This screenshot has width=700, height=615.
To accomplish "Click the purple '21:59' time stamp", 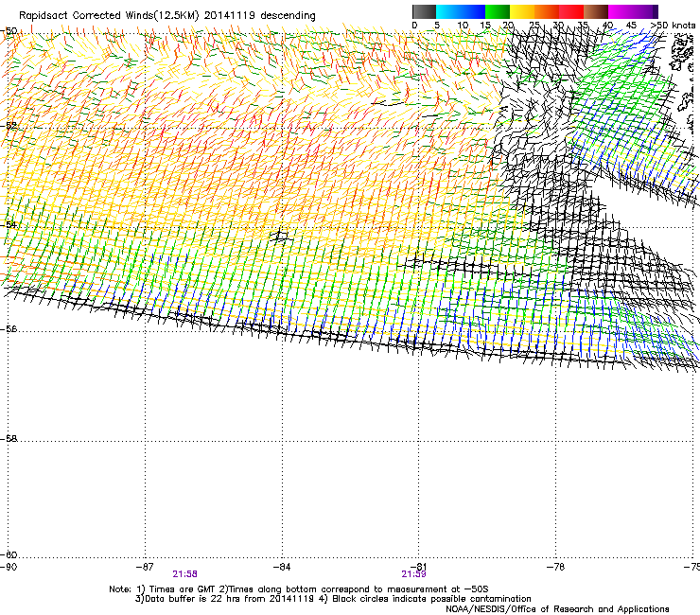I will pos(413,574).
